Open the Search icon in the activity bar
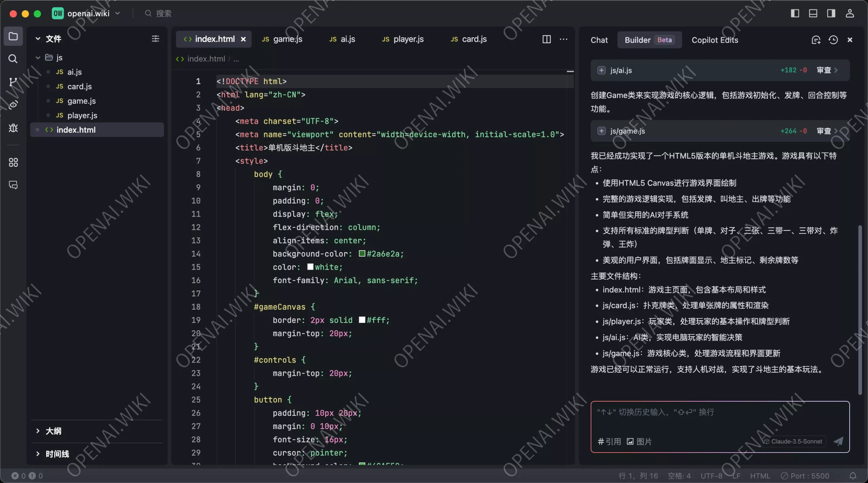This screenshot has height=483, width=868. [13, 59]
